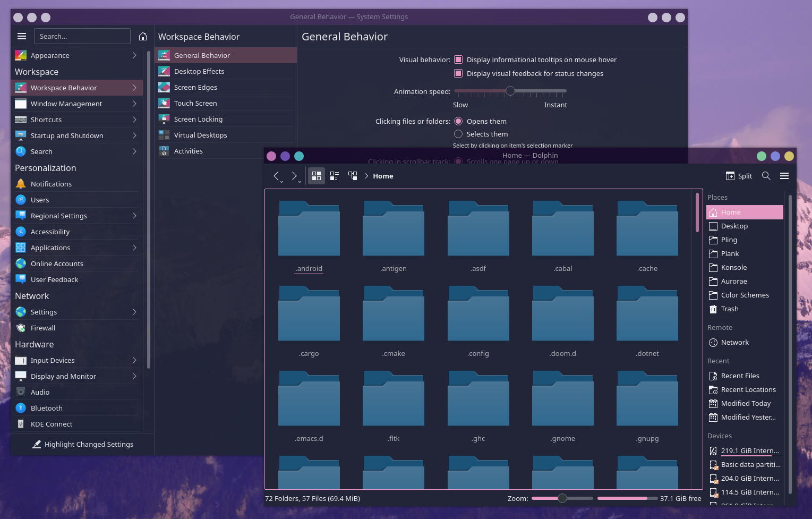
Task: Open Audio settings
Action: pyautogui.click(x=77, y=392)
